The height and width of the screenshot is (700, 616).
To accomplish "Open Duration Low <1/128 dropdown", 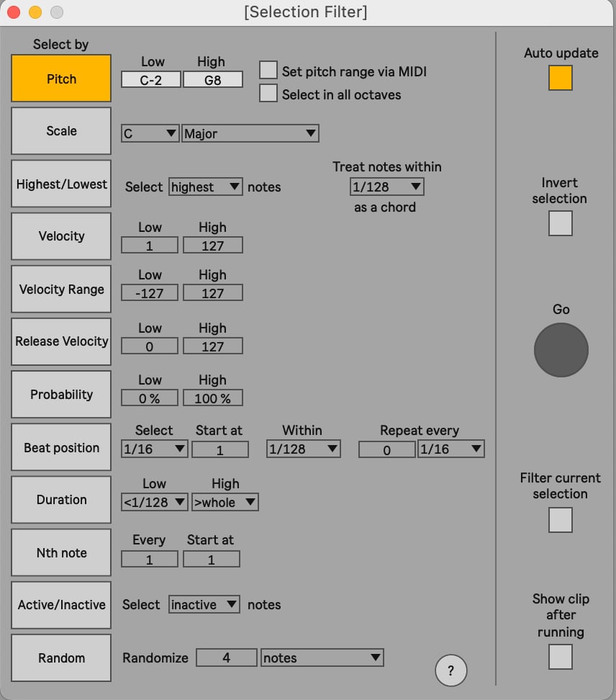I will [154, 502].
